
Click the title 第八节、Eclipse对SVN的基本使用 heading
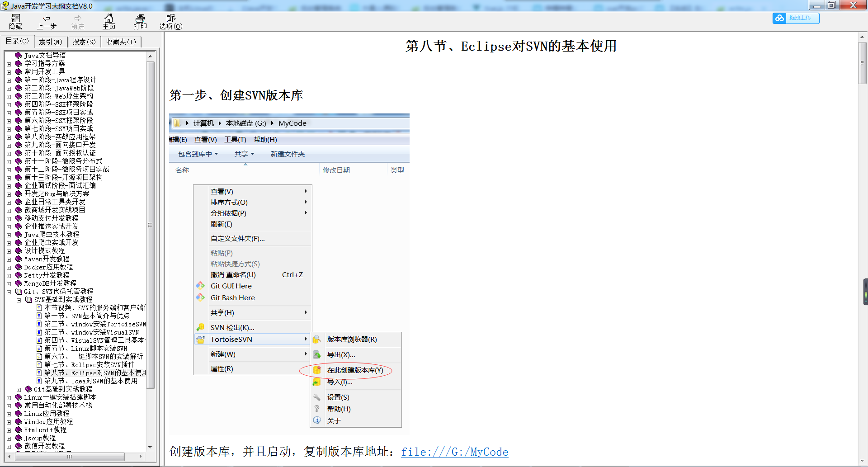pos(511,46)
